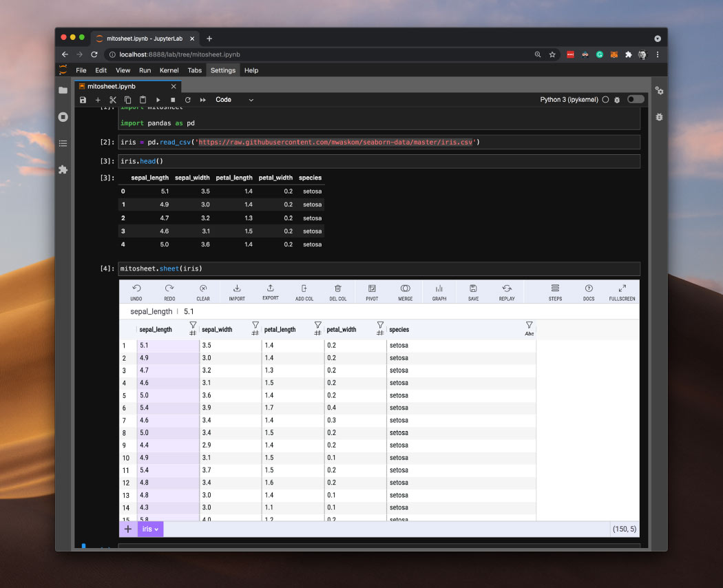
Task: Toggle the filter on sepal_width column
Action: click(x=255, y=326)
